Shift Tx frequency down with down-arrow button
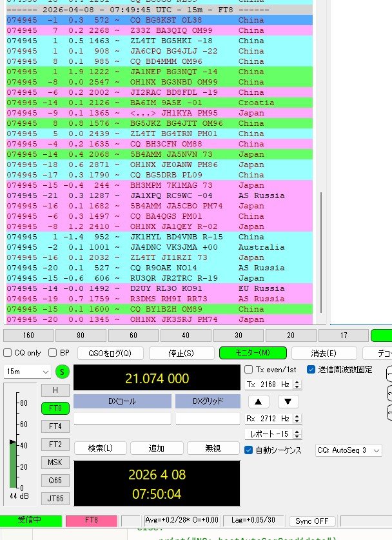 point(288,401)
